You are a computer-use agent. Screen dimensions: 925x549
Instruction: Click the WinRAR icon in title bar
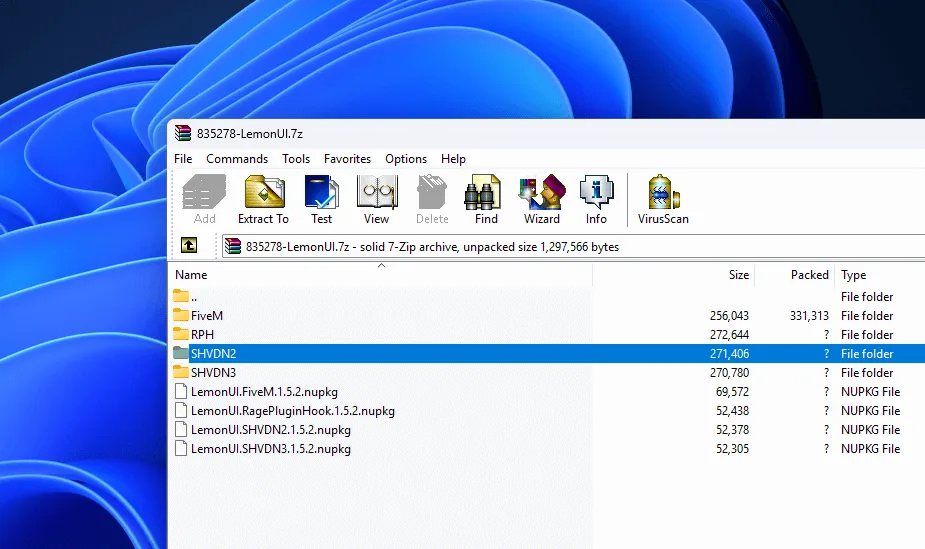[x=183, y=133]
